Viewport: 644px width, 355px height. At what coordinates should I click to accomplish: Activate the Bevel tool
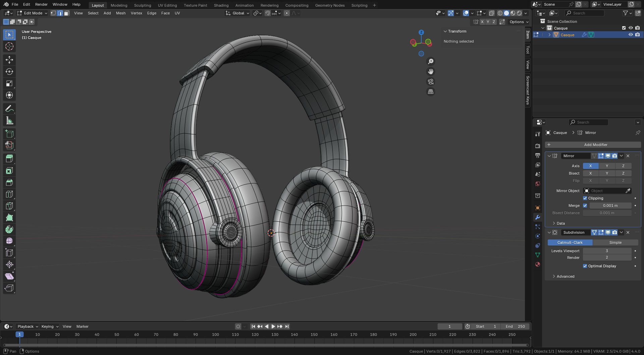(x=9, y=182)
